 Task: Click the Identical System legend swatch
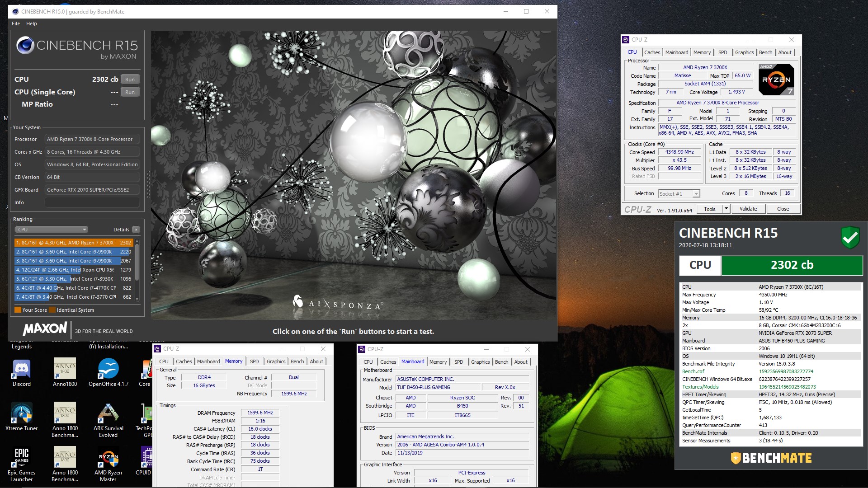52,310
